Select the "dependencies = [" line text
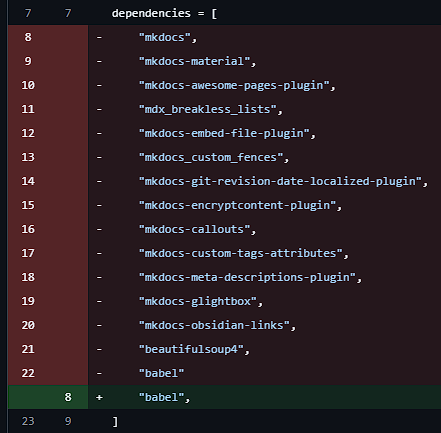Viewport: 441px width, 433px height. click(x=164, y=13)
